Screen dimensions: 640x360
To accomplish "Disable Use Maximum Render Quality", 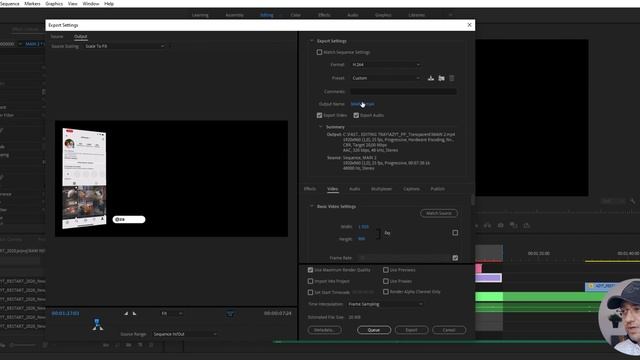I will pyautogui.click(x=310, y=270).
